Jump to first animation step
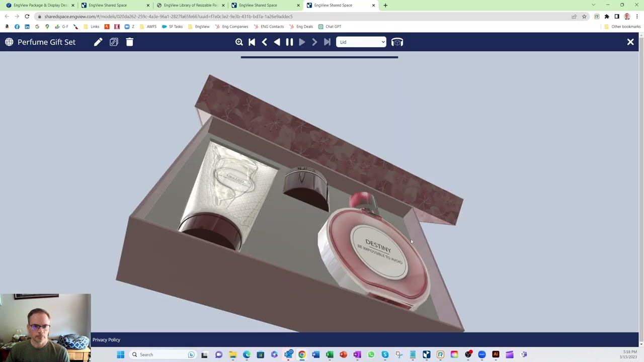The width and height of the screenshot is (644, 362). pyautogui.click(x=252, y=42)
